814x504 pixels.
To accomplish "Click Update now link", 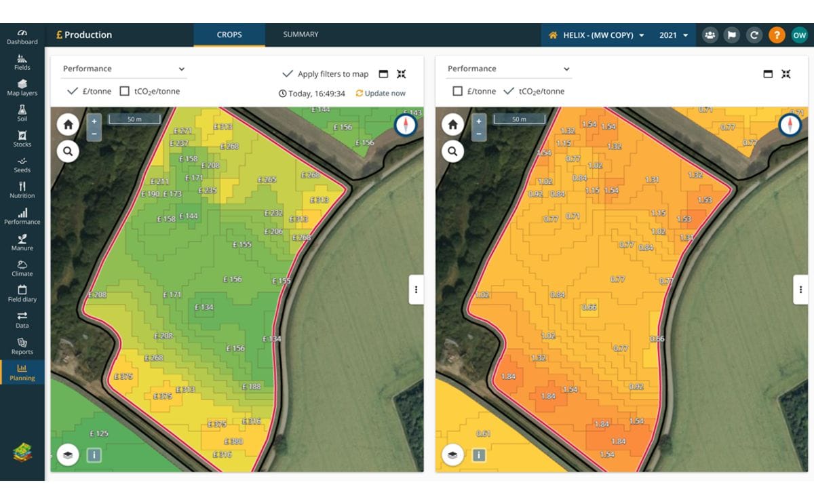I will click(381, 94).
